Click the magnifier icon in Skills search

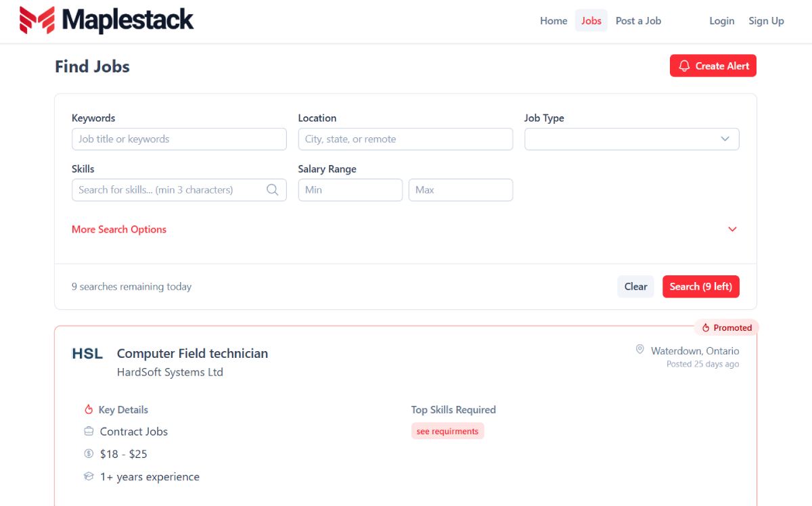pos(272,190)
